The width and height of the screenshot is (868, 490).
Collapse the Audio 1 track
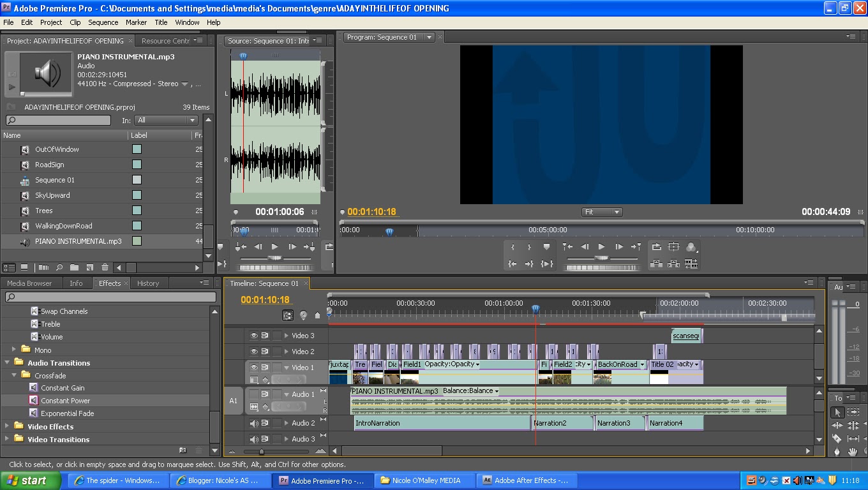pyautogui.click(x=287, y=394)
